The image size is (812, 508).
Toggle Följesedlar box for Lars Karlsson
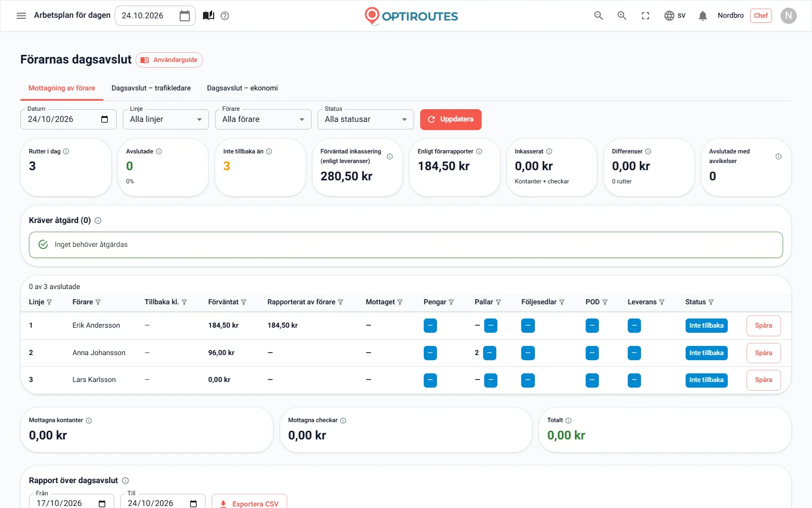(528, 380)
